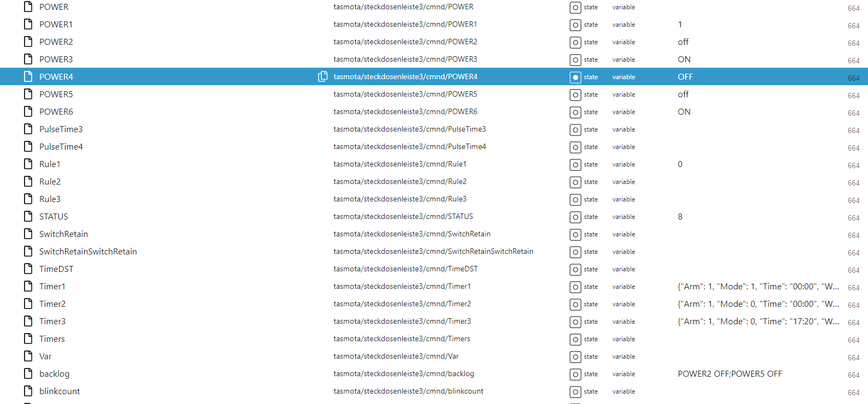Select the SwitchRetainSwitchRetain object name

click(88, 251)
